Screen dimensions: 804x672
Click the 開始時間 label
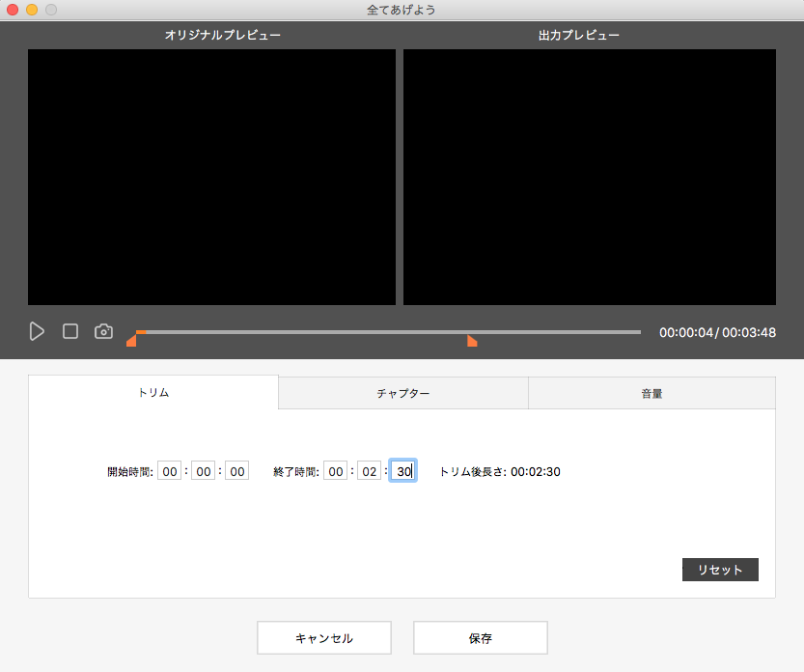pyautogui.click(x=130, y=471)
